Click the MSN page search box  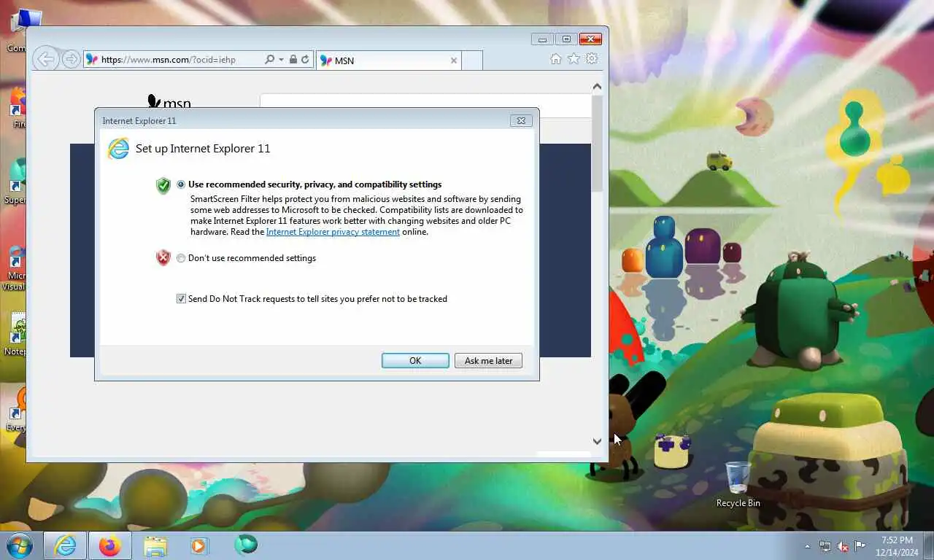(x=425, y=105)
